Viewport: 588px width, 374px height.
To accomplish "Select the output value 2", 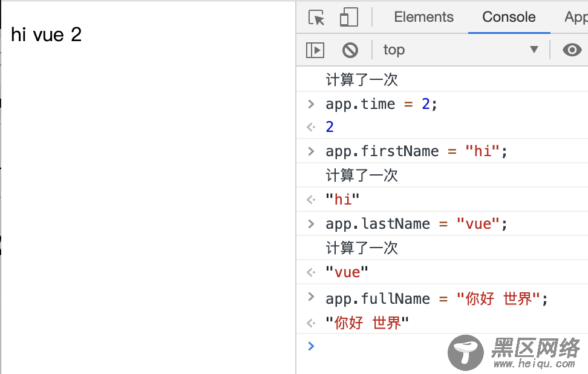I will [330, 127].
